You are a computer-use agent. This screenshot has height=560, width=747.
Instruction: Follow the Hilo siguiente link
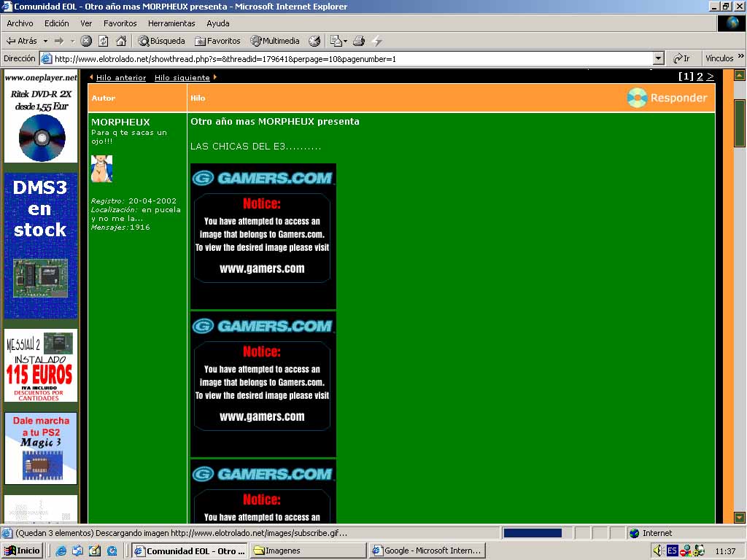pos(182,77)
